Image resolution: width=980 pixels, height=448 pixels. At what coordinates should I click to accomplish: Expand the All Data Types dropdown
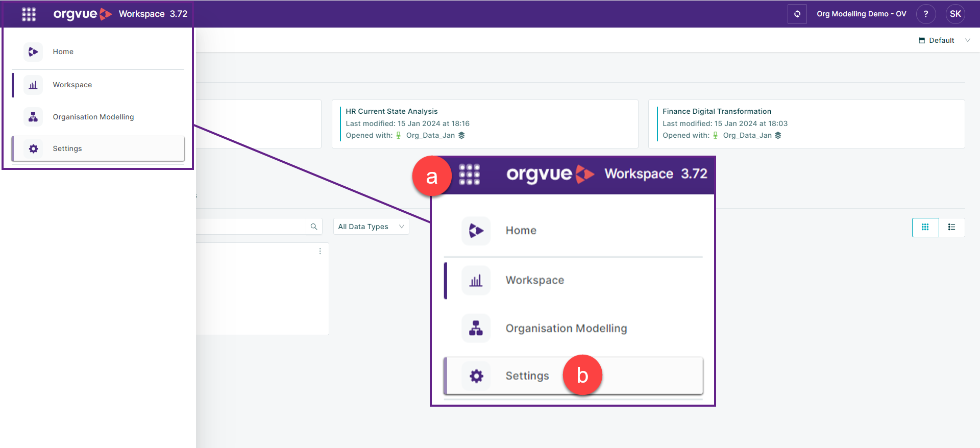pos(371,227)
